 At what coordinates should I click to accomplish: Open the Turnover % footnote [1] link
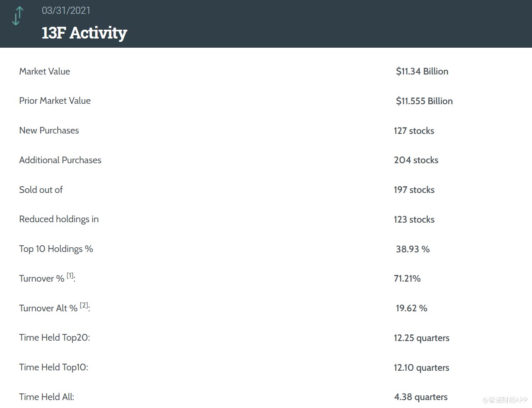coord(70,275)
